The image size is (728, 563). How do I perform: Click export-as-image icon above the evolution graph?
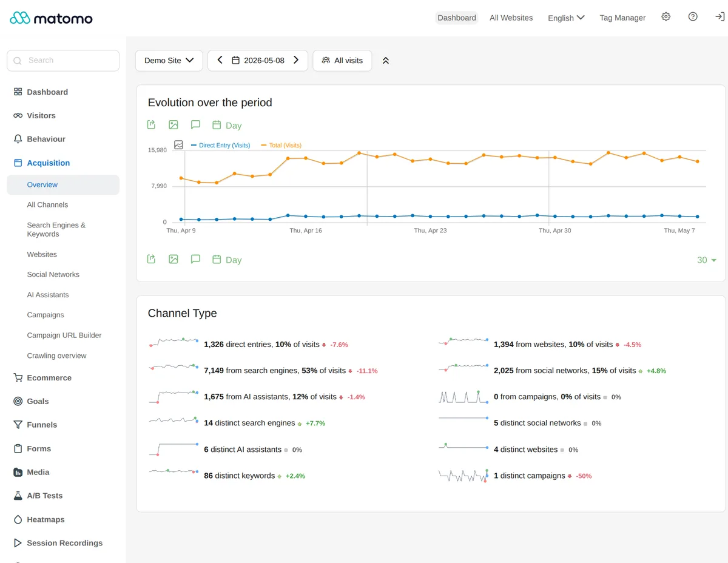[x=174, y=125]
